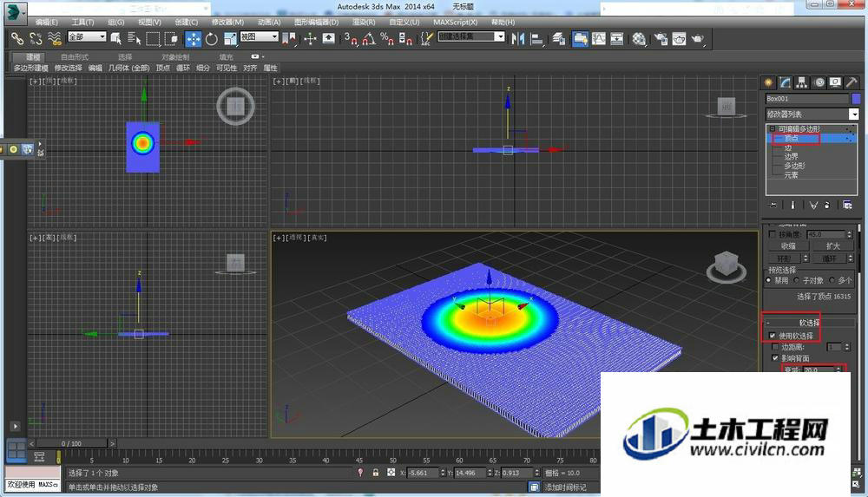Open the 工具(T) menu
Image resolution: width=868 pixels, height=497 pixels.
(x=83, y=23)
